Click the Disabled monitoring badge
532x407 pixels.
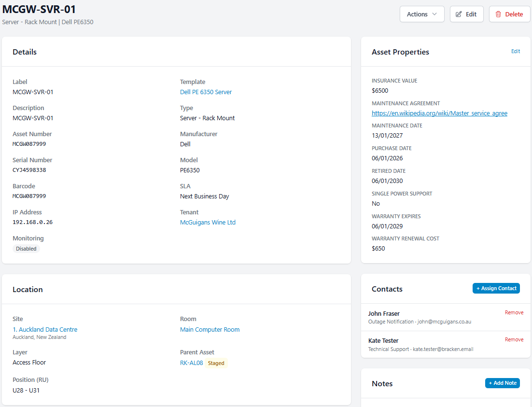[26, 249]
